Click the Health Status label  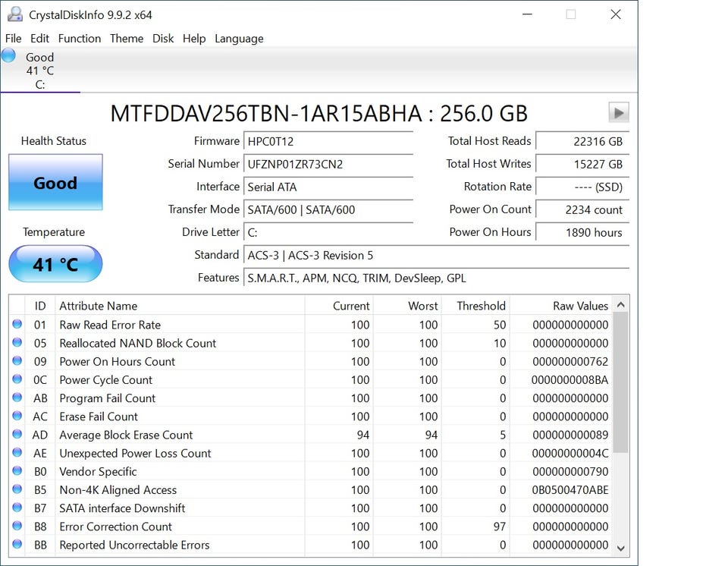tap(53, 141)
